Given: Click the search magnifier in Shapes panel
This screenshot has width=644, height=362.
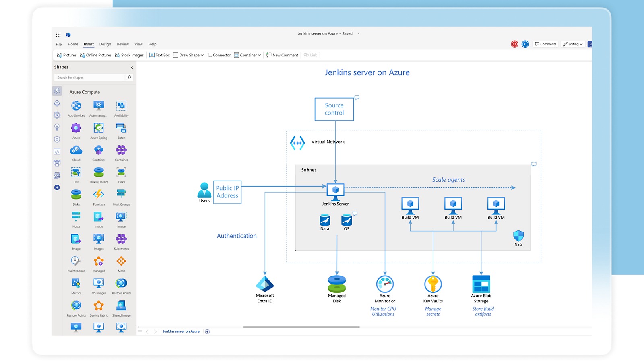Looking at the screenshot, I should pos(130,77).
